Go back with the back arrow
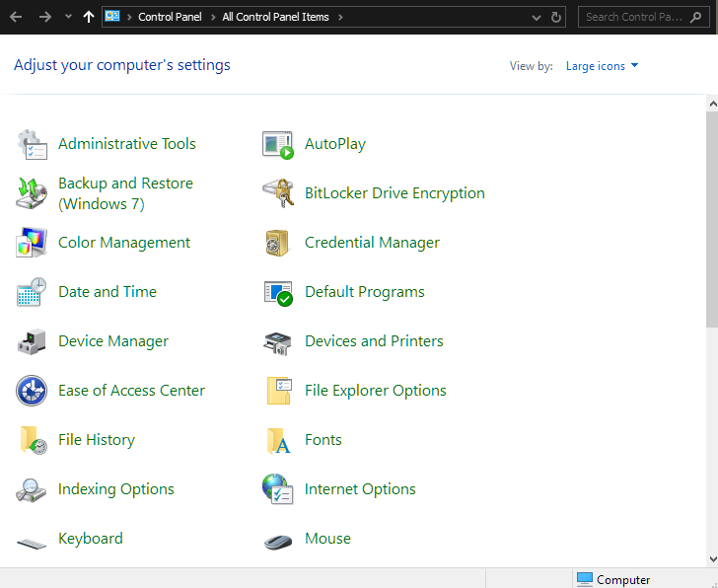 [16, 17]
